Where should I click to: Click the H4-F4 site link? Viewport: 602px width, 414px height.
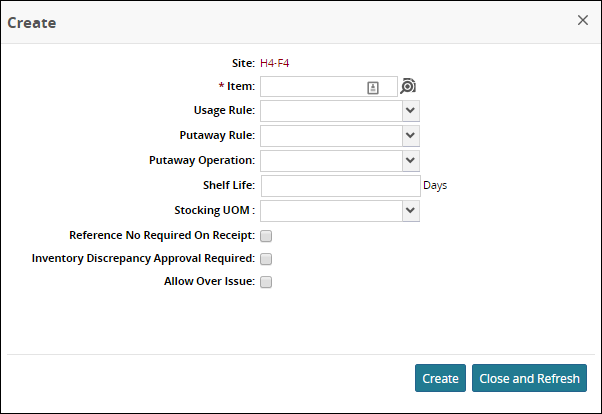tap(275, 63)
